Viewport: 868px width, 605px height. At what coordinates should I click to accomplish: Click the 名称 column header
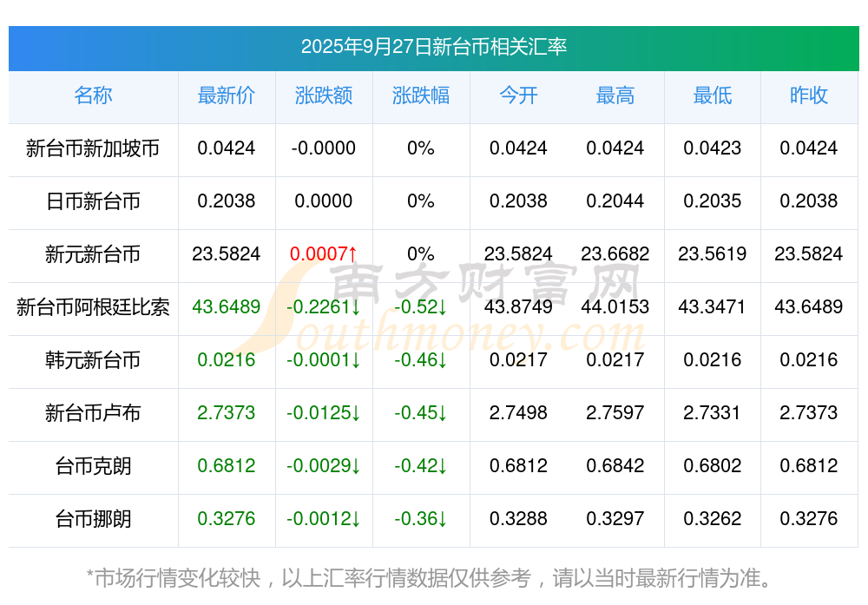coord(93,95)
